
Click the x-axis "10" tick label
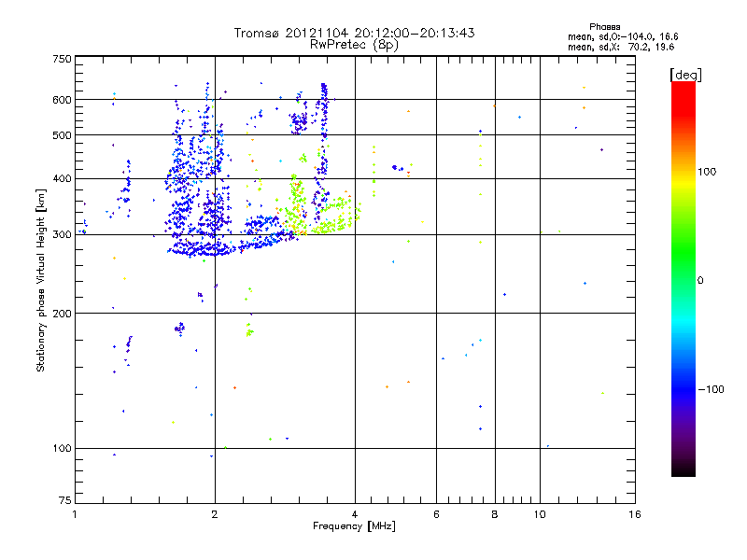tap(540, 514)
